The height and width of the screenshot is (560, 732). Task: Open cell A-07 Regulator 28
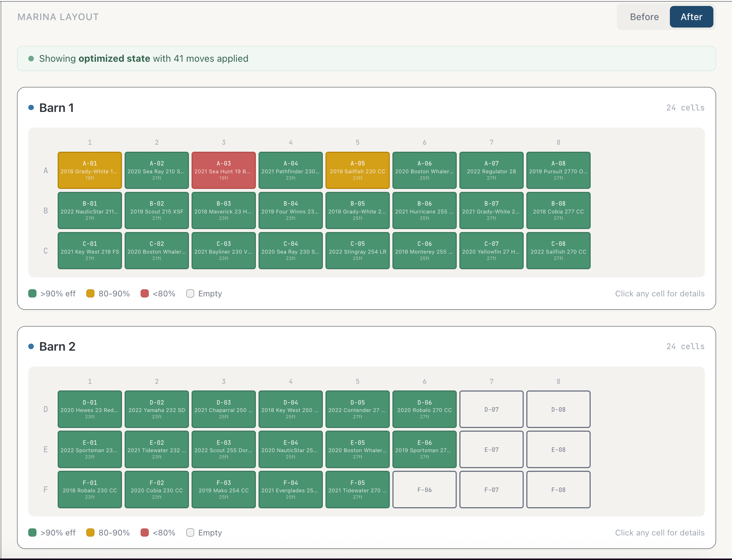(491, 170)
